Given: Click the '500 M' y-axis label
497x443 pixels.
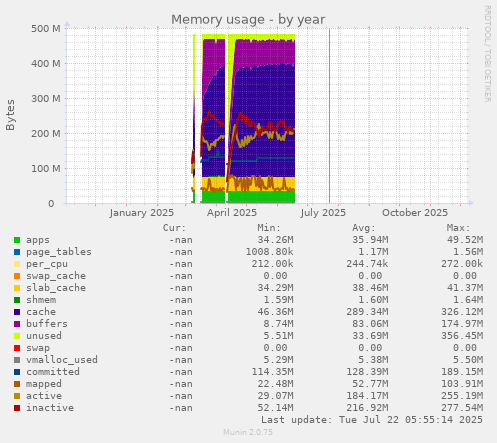Looking at the screenshot, I should 46,29.
